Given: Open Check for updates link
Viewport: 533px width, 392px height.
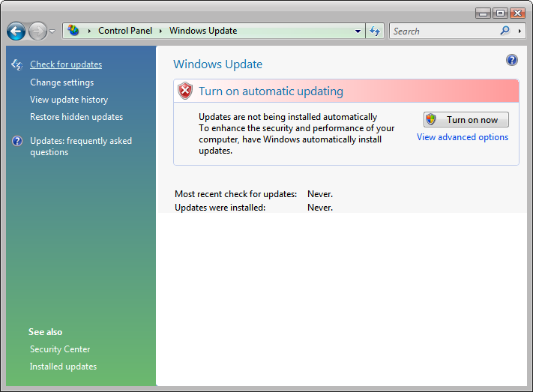Looking at the screenshot, I should tap(66, 64).
